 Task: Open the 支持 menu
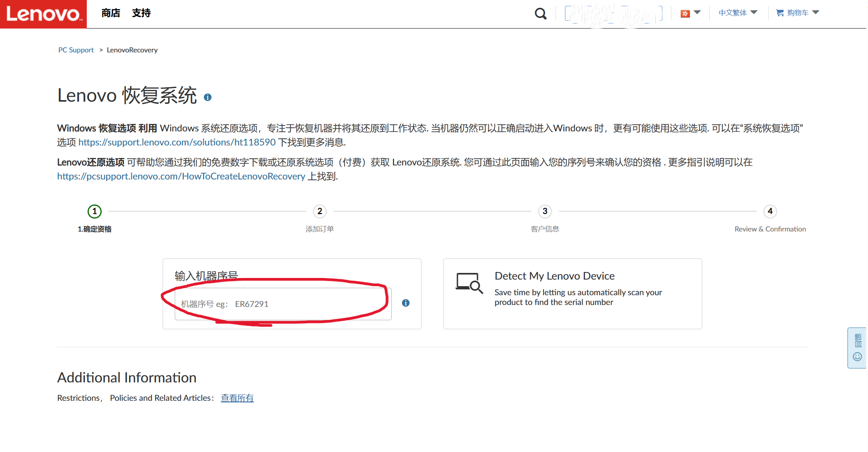coord(141,13)
